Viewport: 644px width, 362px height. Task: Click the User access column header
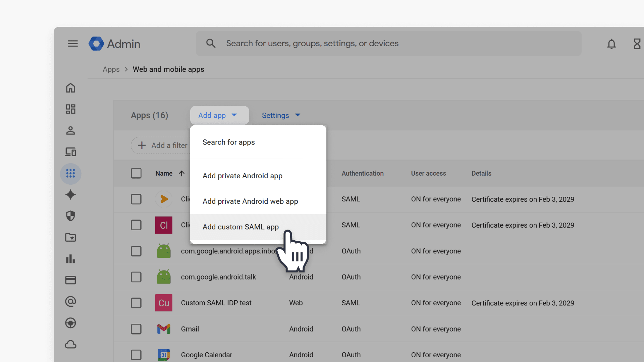(x=429, y=173)
